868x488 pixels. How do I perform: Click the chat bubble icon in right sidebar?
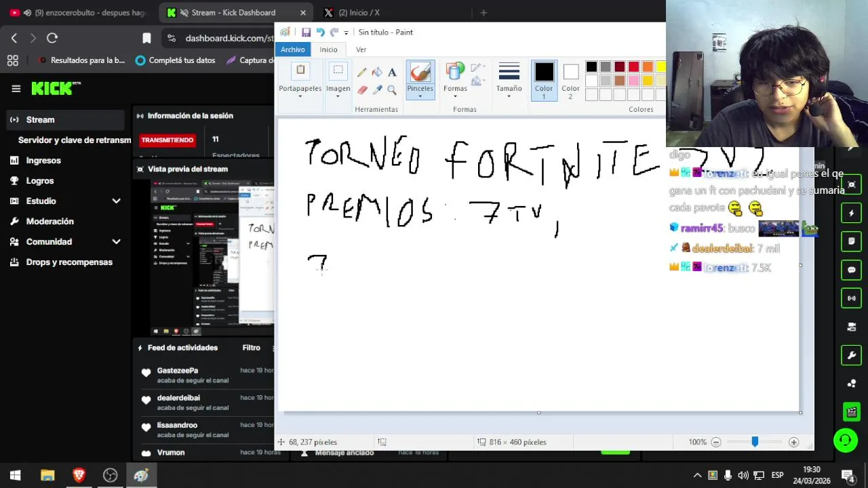852,270
